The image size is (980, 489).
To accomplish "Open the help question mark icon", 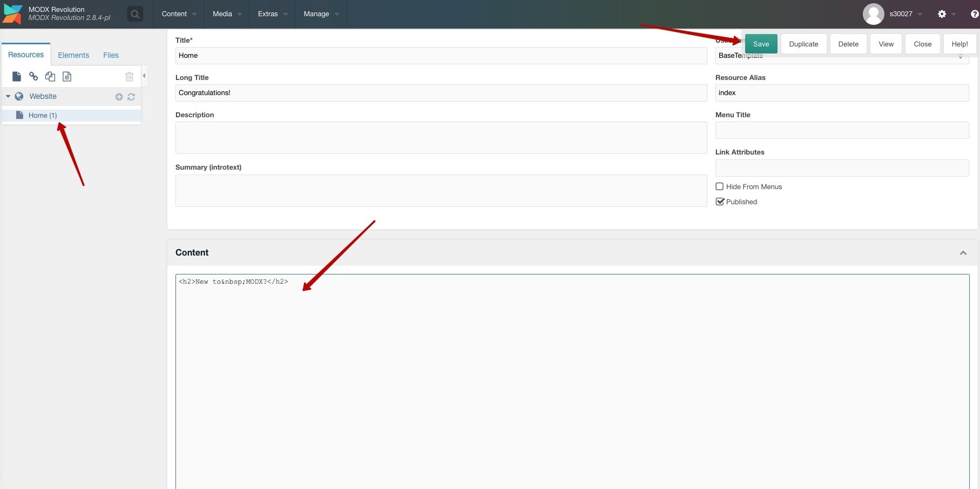I will click(974, 14).
